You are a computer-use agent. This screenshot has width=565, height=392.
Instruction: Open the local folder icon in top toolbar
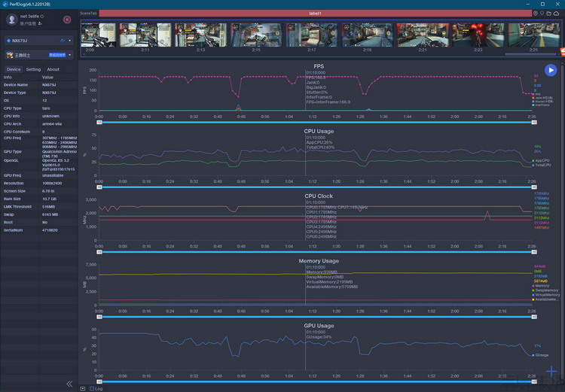548,14
